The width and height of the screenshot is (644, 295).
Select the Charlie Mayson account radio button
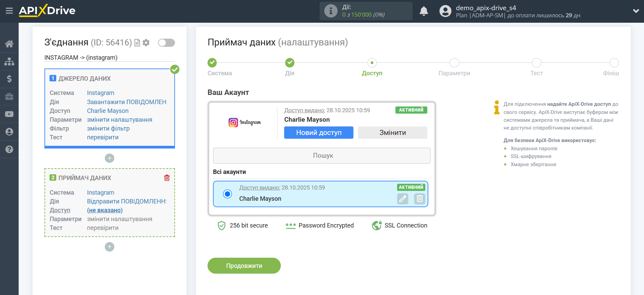228,194
